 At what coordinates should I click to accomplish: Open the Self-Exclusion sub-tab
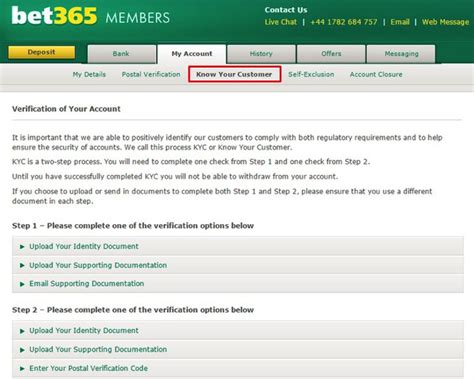pos(311,74)
